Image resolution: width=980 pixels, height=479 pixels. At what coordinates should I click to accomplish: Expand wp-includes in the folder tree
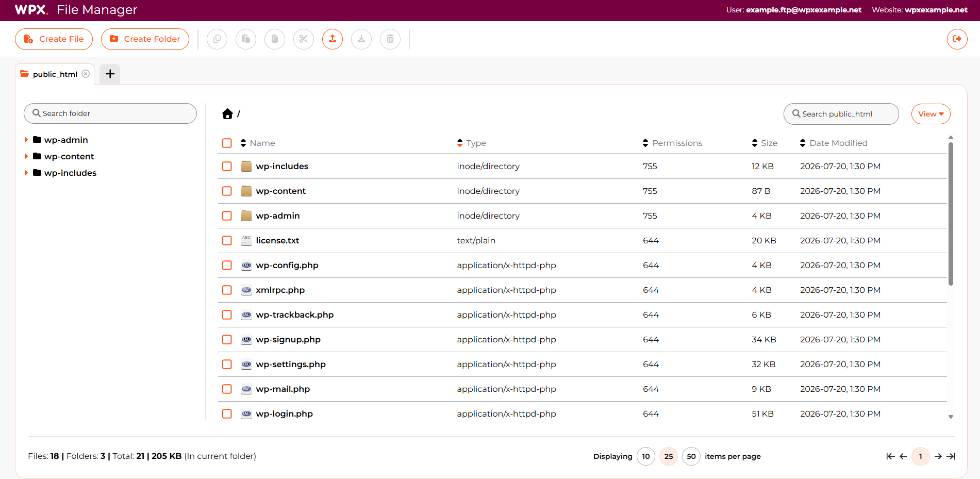(26, 173)
